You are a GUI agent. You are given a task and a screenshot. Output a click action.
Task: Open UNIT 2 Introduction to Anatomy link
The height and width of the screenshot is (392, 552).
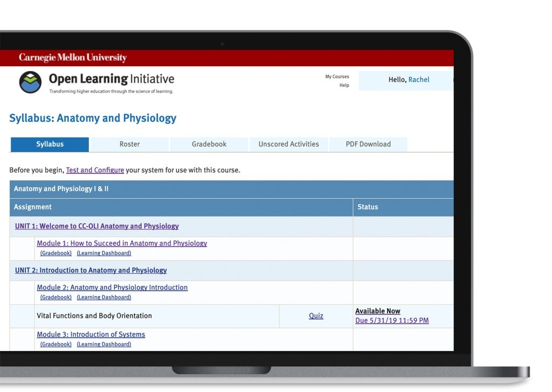click(x=91, y=270)
